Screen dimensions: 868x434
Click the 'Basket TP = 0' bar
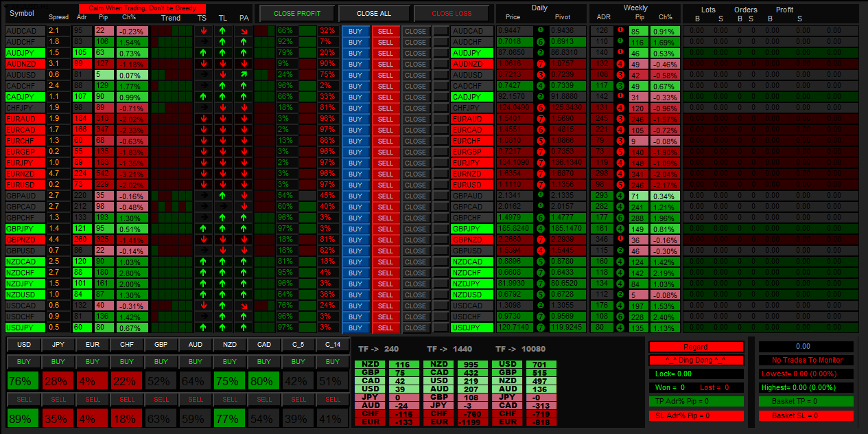[x=806, y=402]
